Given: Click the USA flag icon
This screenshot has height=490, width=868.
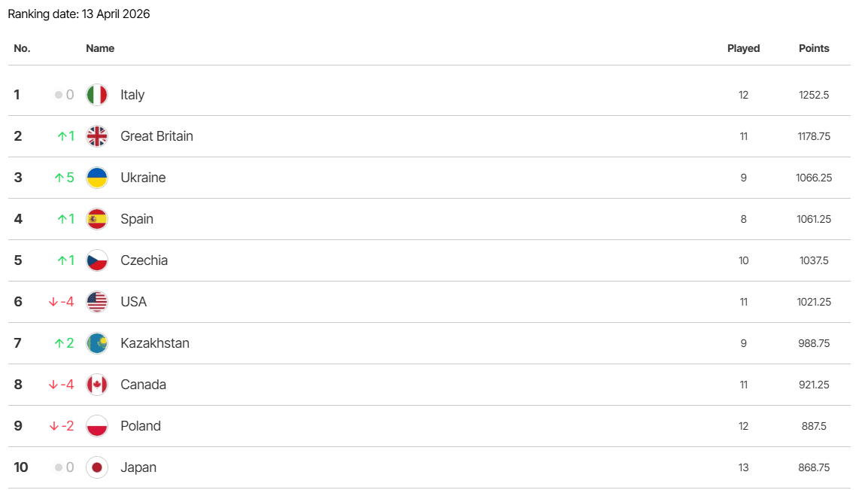Looking at the screenshot, I should coord(97,302).
